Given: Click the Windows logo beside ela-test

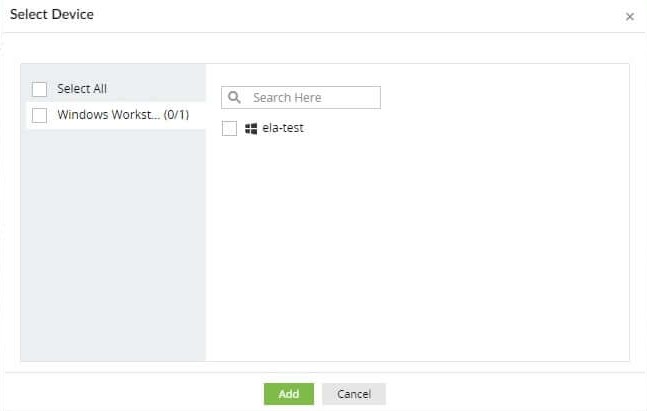Looking at the screenshot, I should click(x=251, y=129).
